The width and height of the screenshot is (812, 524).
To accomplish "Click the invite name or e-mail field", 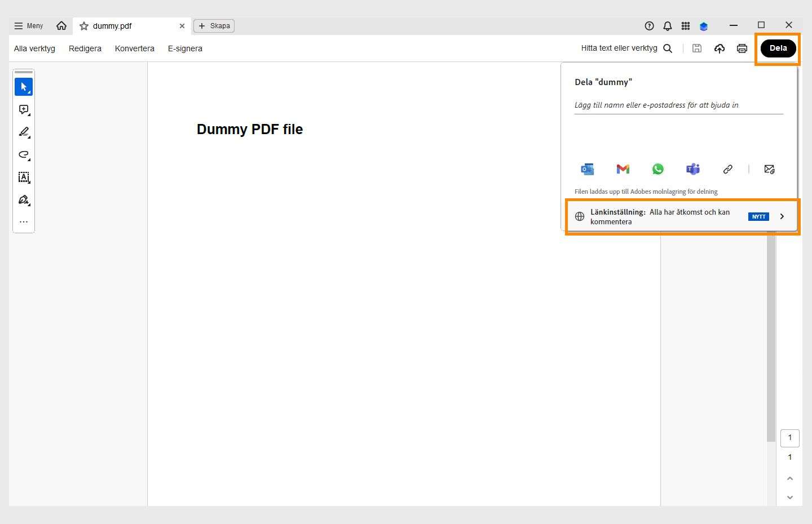I will [679, 105].
